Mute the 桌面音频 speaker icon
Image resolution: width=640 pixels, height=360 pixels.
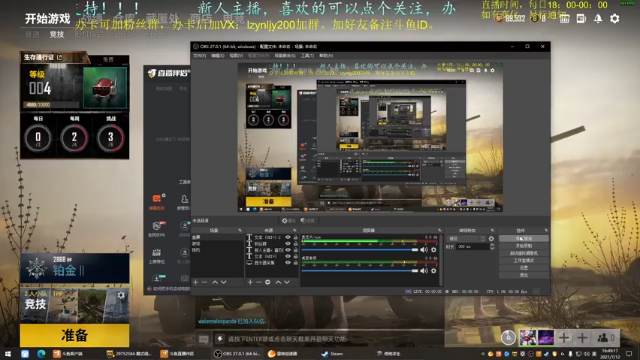424,270
